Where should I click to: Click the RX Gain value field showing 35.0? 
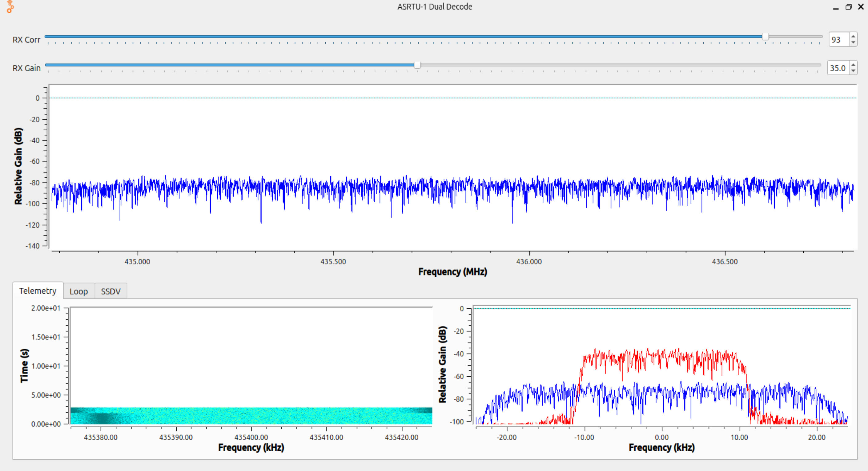tap(838, 68)
